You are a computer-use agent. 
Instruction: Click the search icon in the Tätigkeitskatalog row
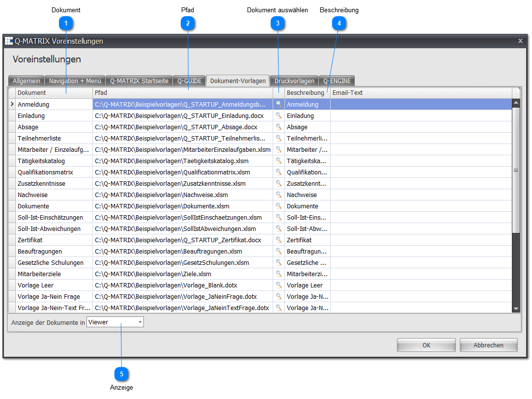point(279,161)
